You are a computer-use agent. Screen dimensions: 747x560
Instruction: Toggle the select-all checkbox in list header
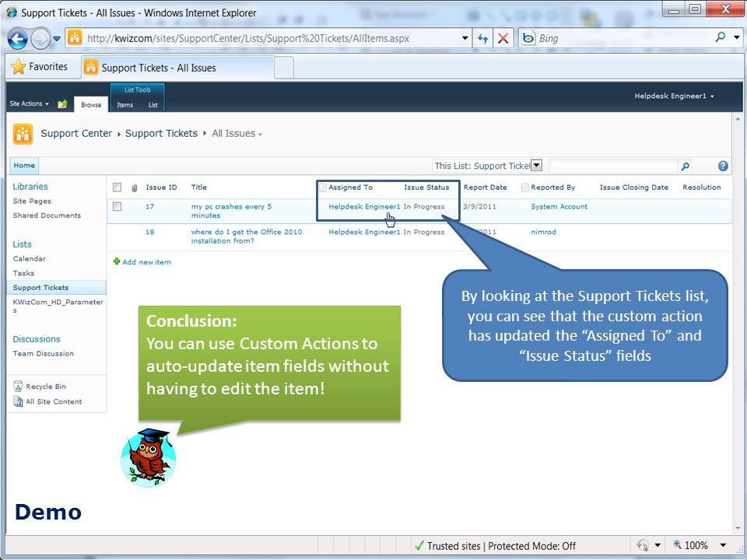(117, 187)
